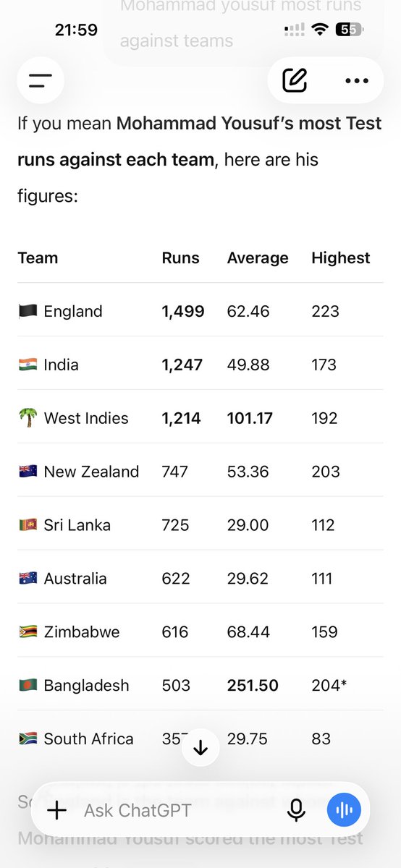The image size is (401, 868).
Task: Start a new chat with compose icon
Action: point(295,80)
